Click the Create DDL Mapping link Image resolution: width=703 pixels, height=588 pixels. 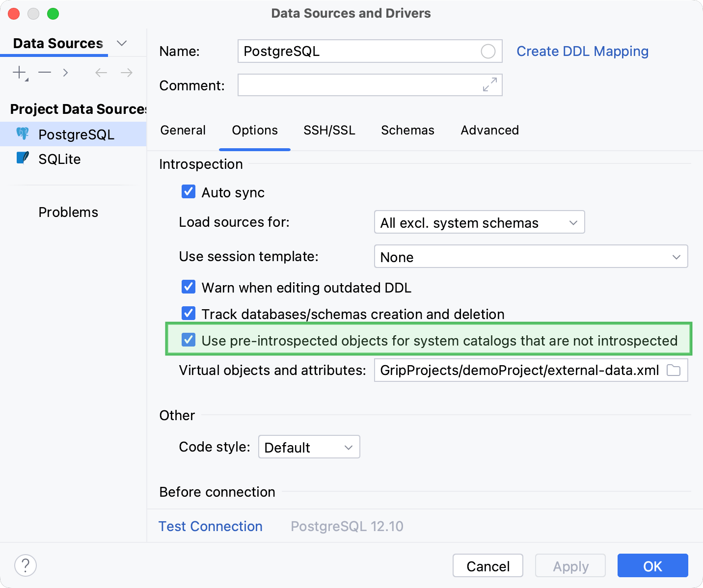582,51
